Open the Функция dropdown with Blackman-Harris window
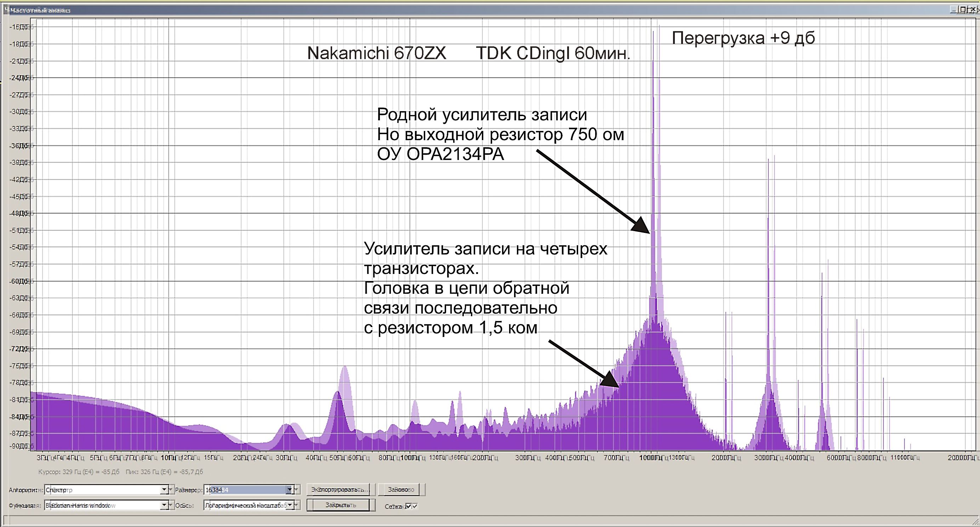The height and width of the screenshot is (527, 980). (x=164, y=505)
